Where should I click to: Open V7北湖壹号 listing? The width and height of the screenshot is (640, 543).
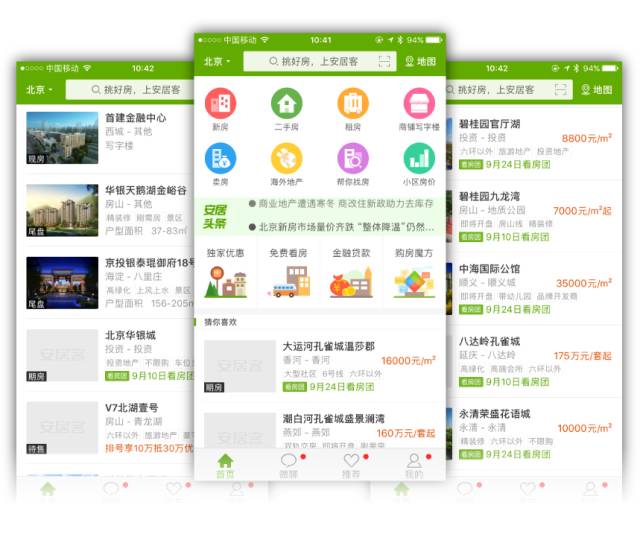(105, 427)
